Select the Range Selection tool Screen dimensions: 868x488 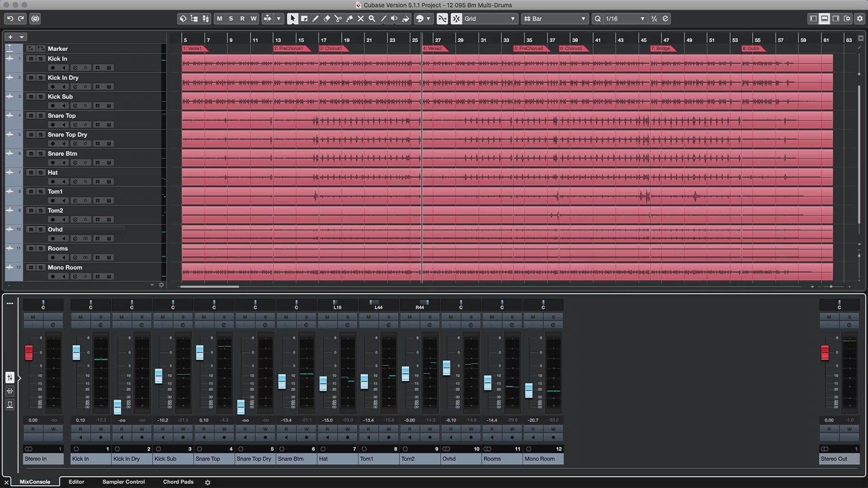coord(304,19)
